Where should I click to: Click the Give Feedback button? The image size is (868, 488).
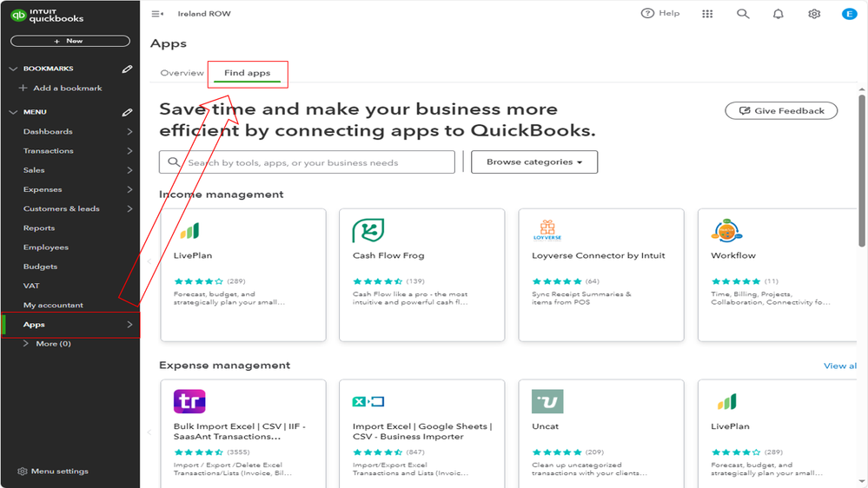tap(781, 111)
